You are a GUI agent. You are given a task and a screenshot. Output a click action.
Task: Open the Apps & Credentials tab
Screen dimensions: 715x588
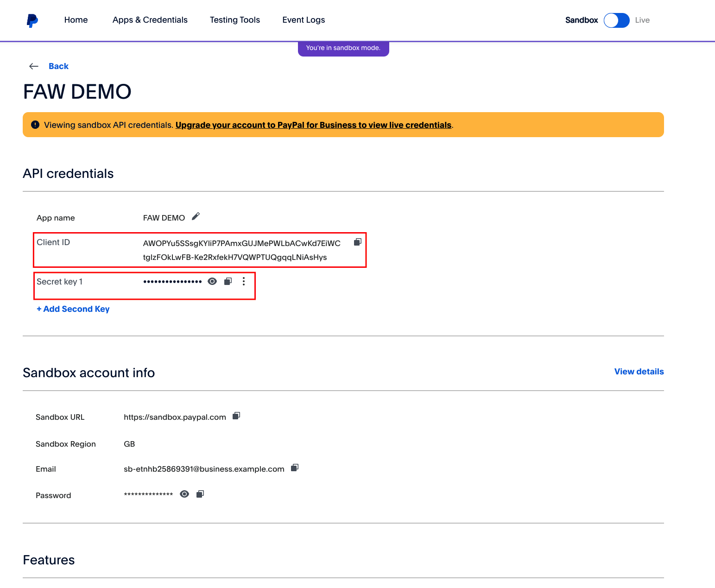[x=150, y=20]
